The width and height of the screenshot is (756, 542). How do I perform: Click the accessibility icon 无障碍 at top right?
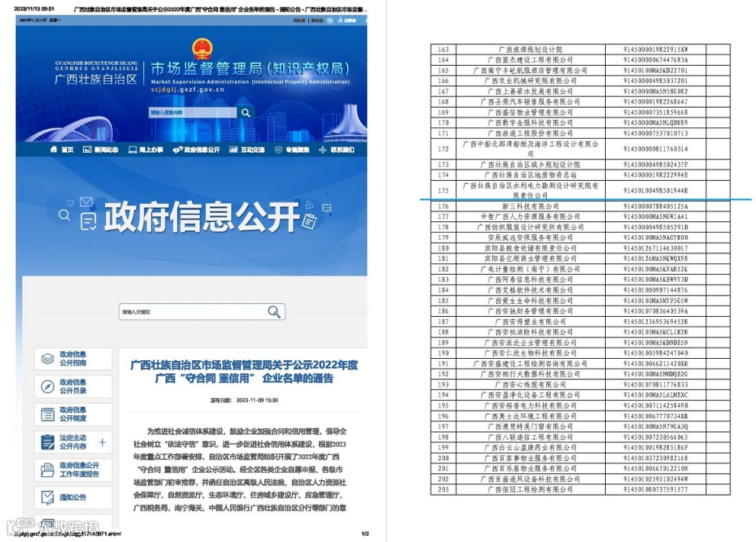pos(340,21)
